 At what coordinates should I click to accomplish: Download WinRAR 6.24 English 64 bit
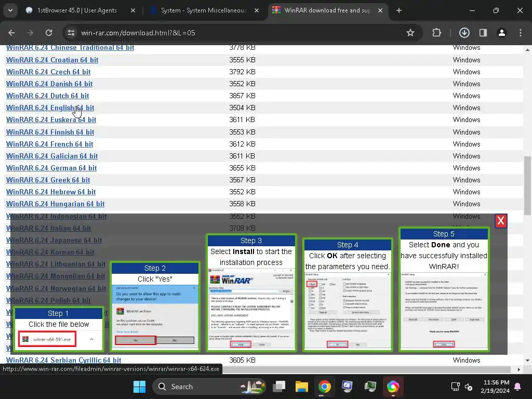coord(50,108)
